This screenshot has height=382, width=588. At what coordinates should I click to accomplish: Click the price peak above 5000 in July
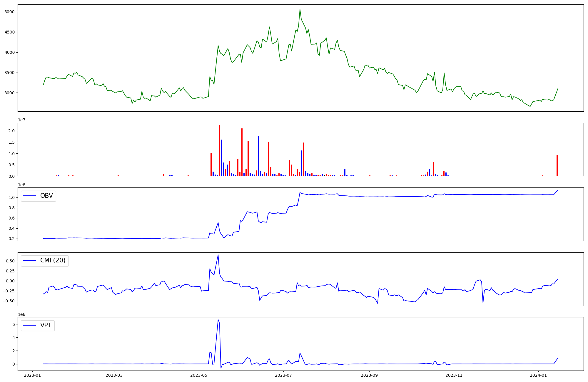coord(300,9)
